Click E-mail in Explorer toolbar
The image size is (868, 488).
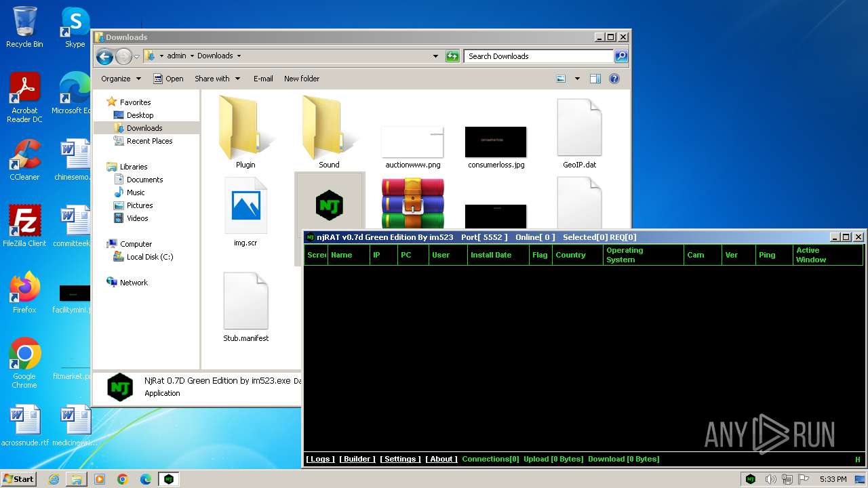[263, 79]
